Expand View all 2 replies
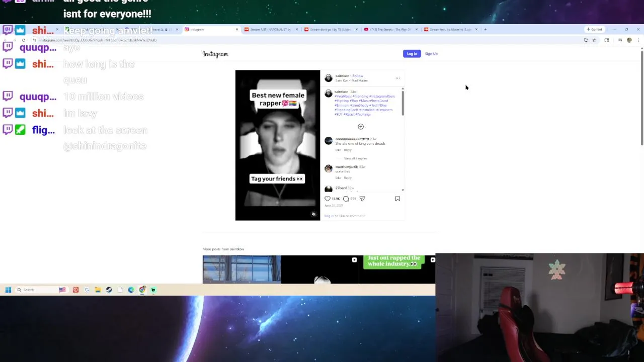The image size is (644, 362). [x=355, y=158]
